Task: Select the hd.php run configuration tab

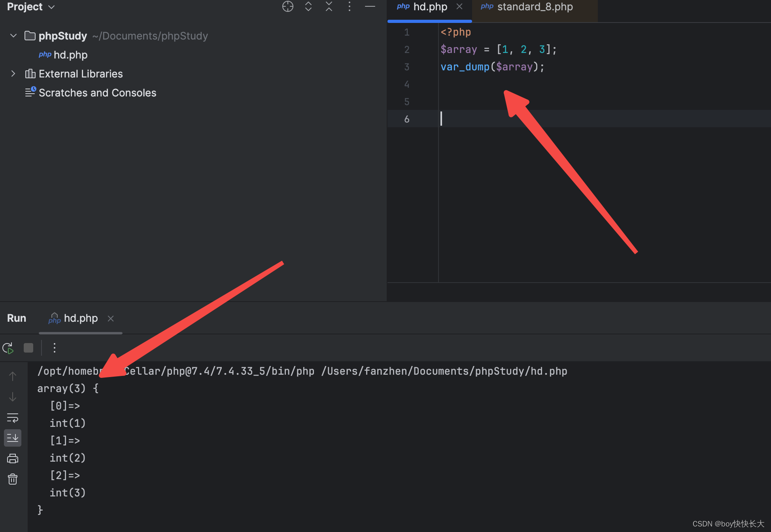Action: pyautogui.click(x=81, y=318)
